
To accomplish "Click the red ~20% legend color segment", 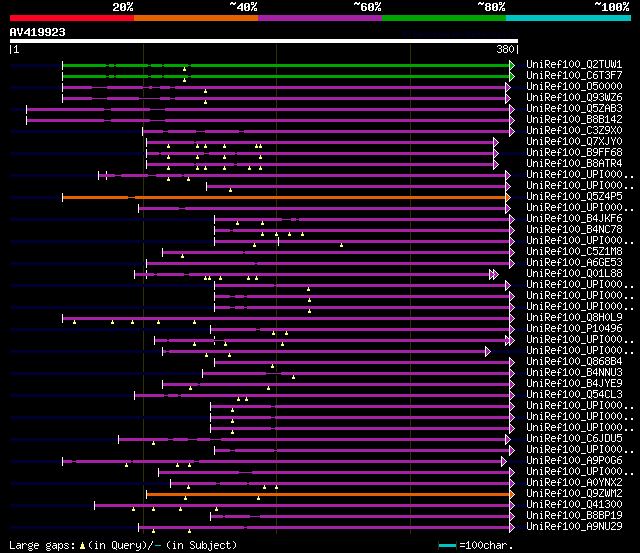I will pos(72,18).
